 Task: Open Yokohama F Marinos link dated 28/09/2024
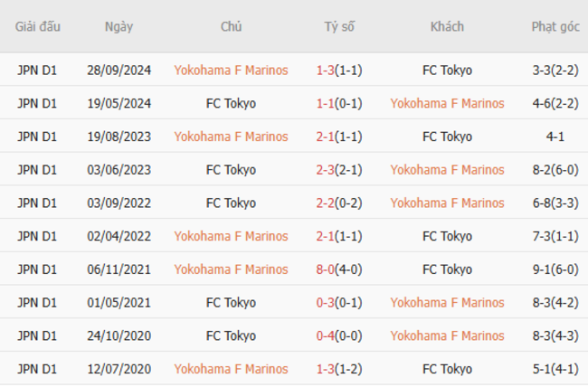coord(231,70)
